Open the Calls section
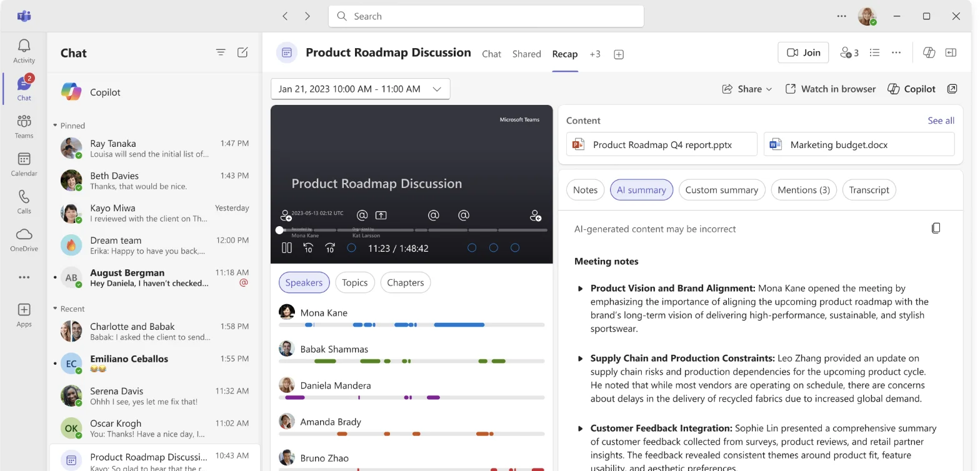980x471 pixels. [x=24, y=201]
